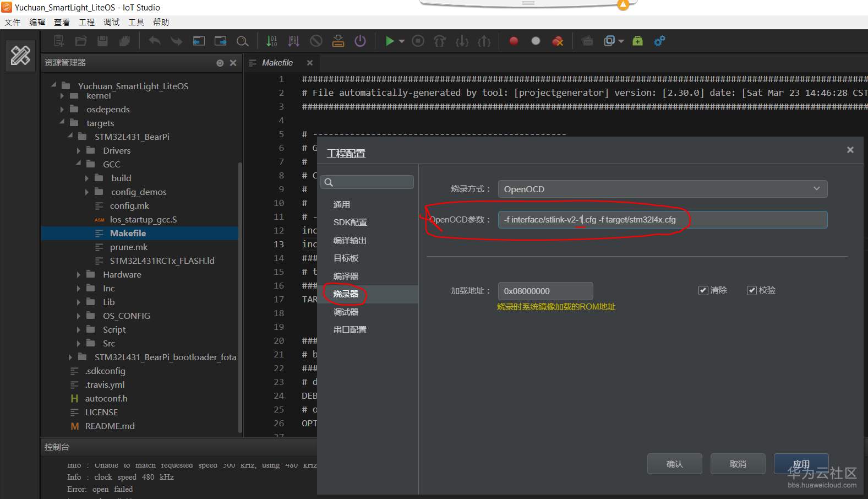Screen dimensions: 868x499
Task: Click the red breakpoint circle icon
Action: point(514,41)
